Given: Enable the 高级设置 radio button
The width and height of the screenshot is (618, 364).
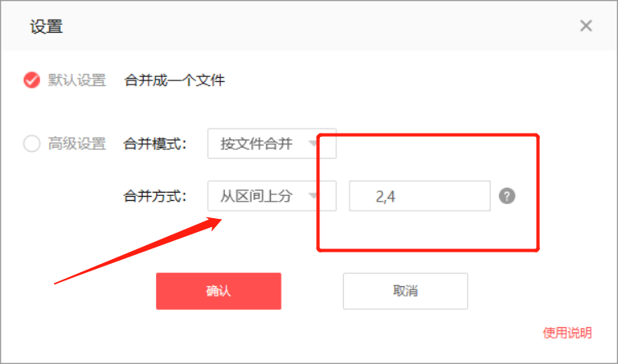Looking at the screenshot, I should pyautogui.click(x=31, y=143).
